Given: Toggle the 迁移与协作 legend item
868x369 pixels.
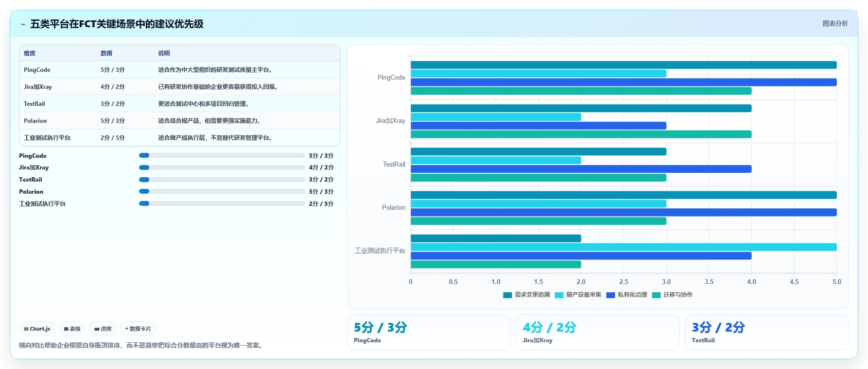Looking at the screenshot, I should [672, 295].
